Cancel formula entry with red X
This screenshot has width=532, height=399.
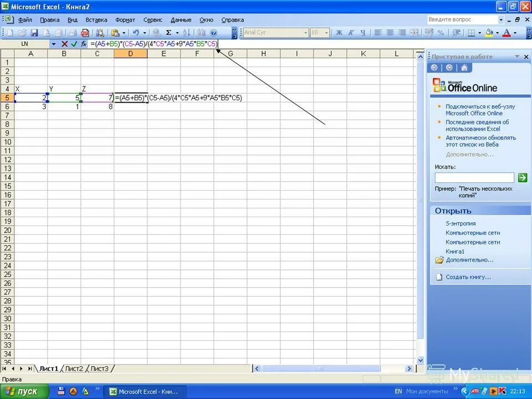(64, 44)
